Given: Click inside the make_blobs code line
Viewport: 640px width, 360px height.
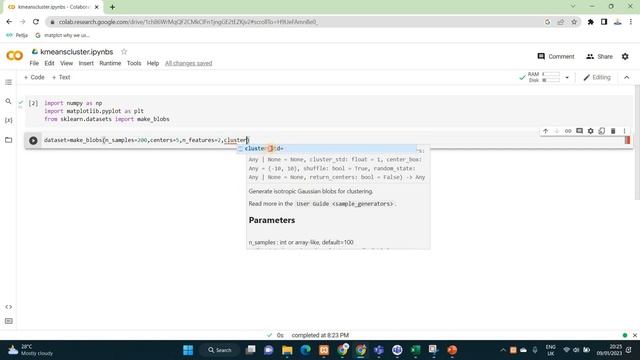Looking at the screenshot, I should [146, 140].
